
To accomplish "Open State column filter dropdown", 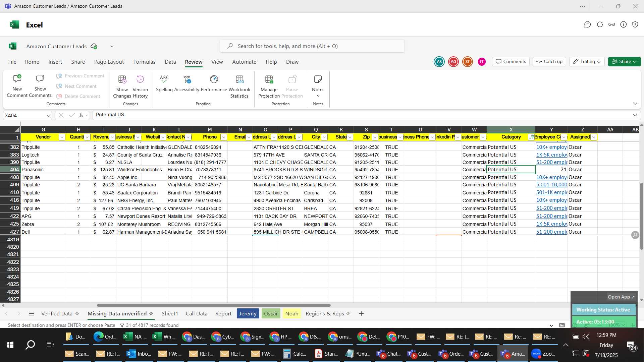I will [x=350, y=137].
